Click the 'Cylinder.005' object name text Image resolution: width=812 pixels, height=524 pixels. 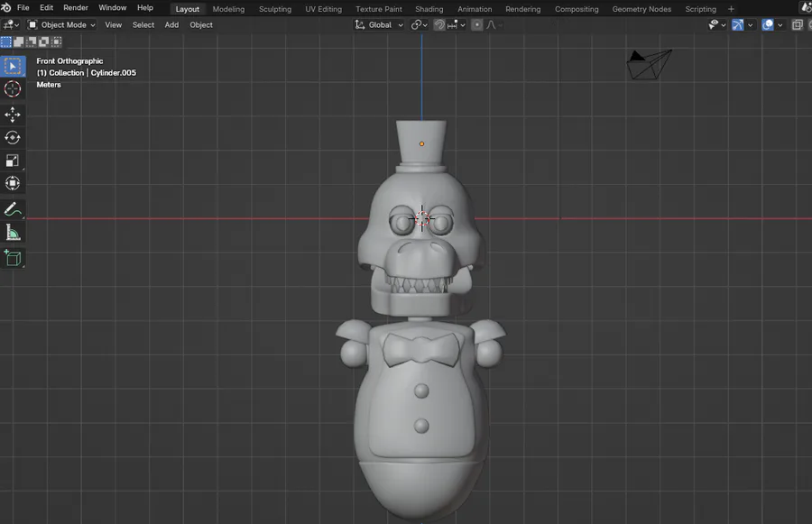coord(114,73)
